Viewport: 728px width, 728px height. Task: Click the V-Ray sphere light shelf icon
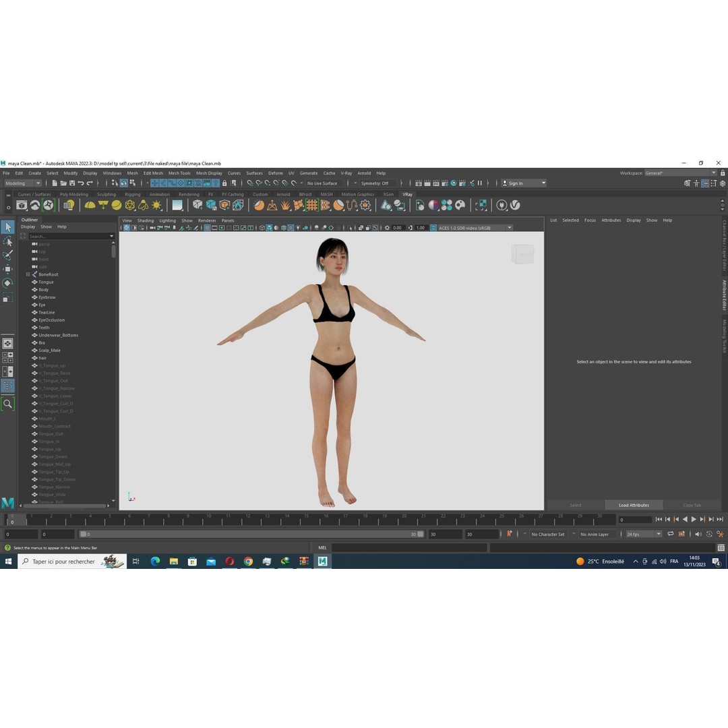coord(117,205)
